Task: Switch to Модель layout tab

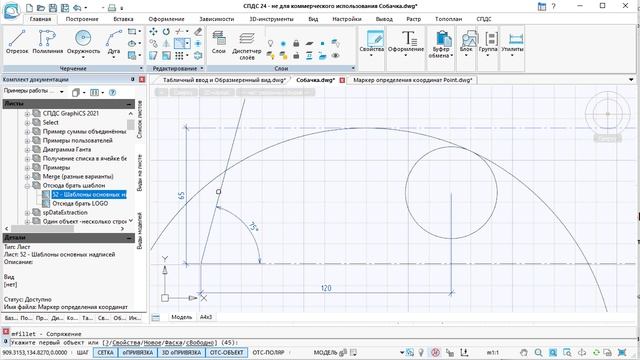Action: (182, 317)
